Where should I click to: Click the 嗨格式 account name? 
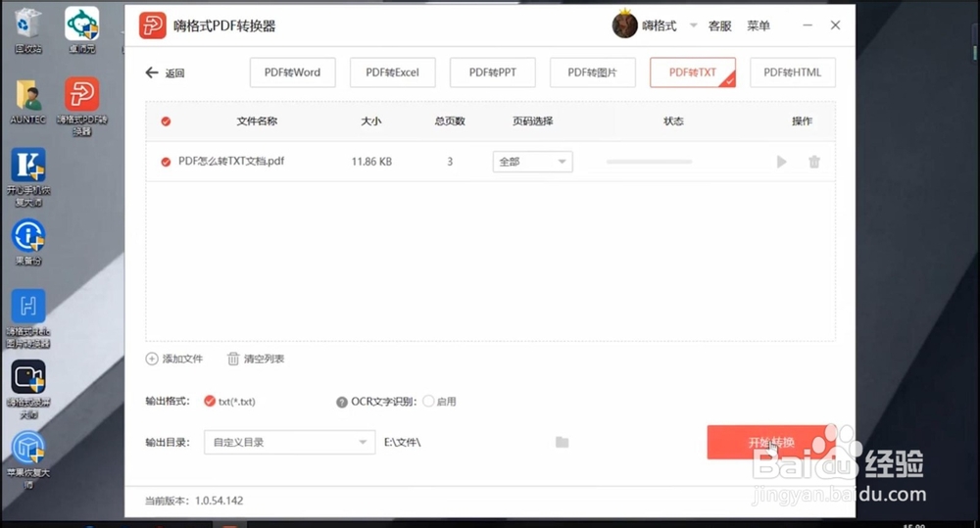pos(660,25)
